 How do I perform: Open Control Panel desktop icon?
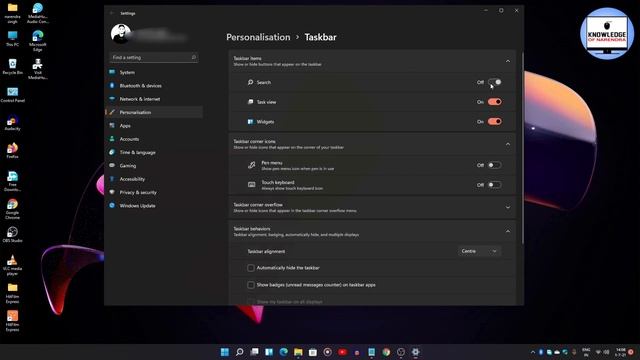12,95
